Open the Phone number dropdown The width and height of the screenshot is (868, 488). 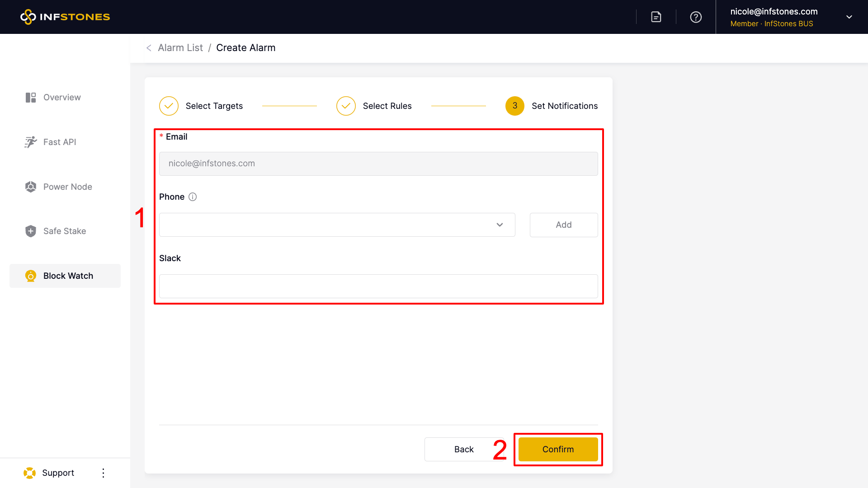pos(337,225)
